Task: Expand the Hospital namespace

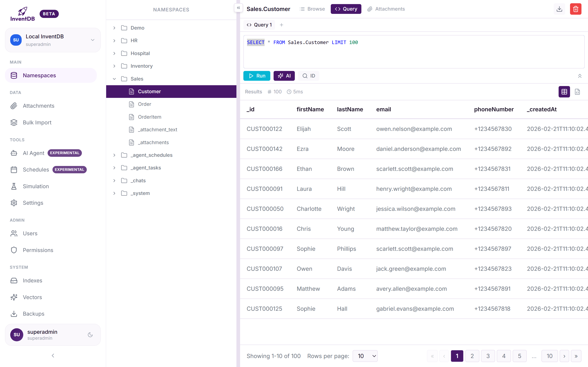Action: (115, 53)
